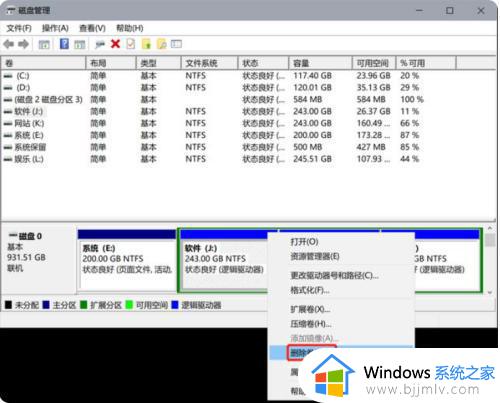Click the 87 % available cell
Image resolution: width=500 pixels, height=403 pixels.
410,135
